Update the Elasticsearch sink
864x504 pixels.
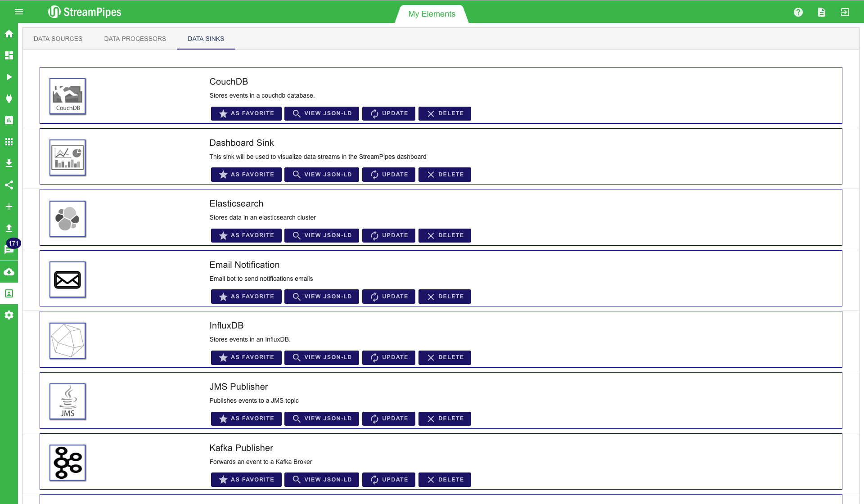point(389,235)
